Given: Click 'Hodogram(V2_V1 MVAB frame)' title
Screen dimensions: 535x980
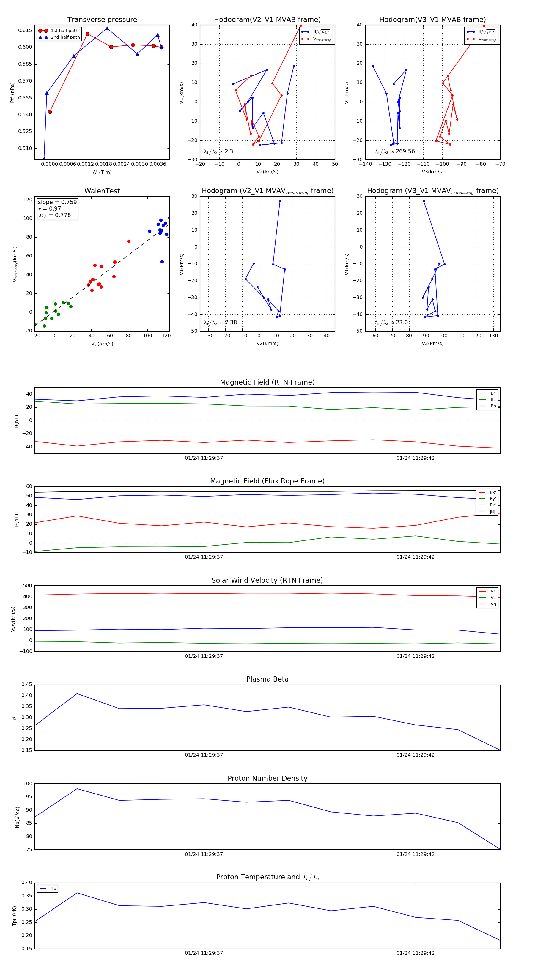Looking at the screenshot, I should click(x=267, y=19).
